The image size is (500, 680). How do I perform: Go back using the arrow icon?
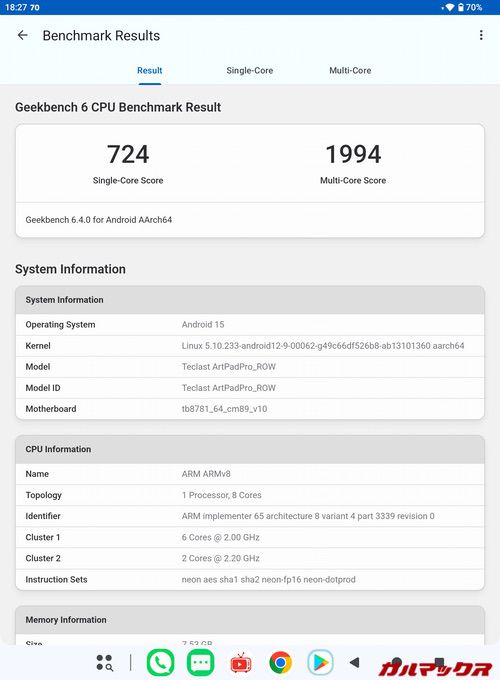tap(23, 35)
